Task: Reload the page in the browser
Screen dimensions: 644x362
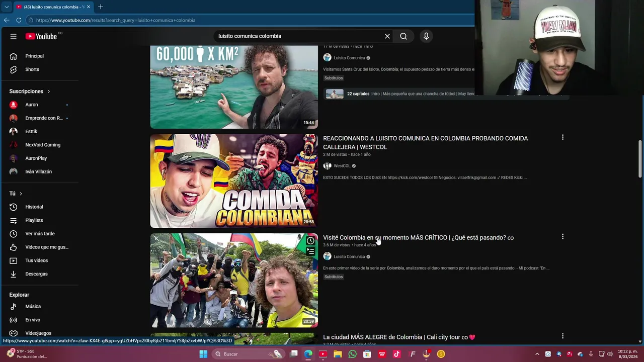Action: [x=19, y=20]
